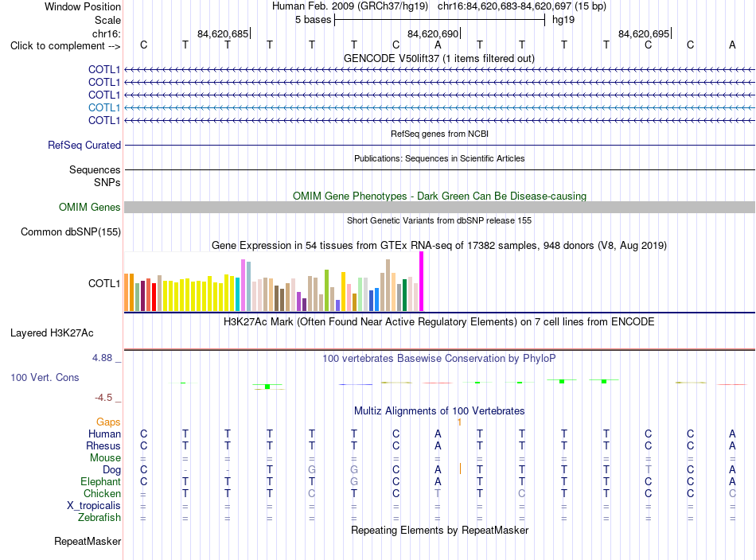Viewport: 756px width, 560px height.
Task: Open 100 vertebrates Basewise Conservation title
Action: coord(439,359)
